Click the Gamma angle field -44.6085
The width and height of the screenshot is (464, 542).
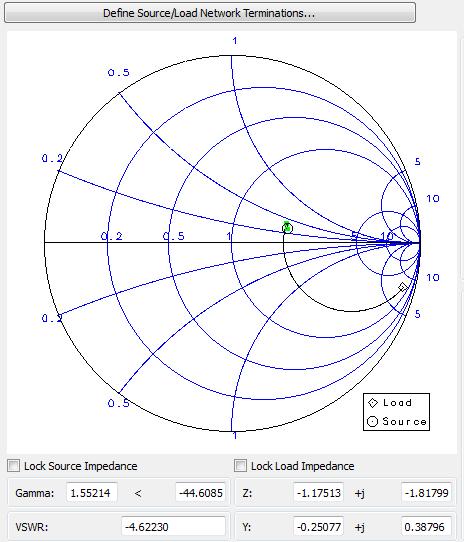pos(201,493)
